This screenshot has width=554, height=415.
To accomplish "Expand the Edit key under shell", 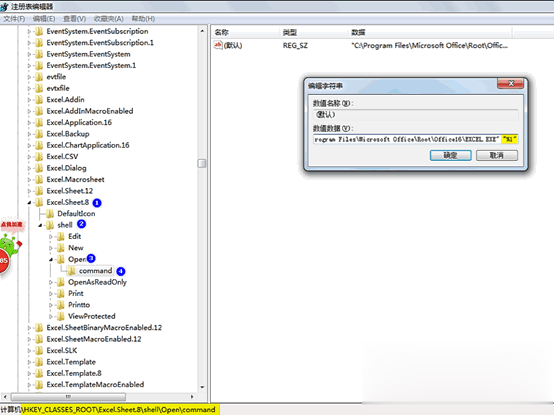I will pos(51,237).
